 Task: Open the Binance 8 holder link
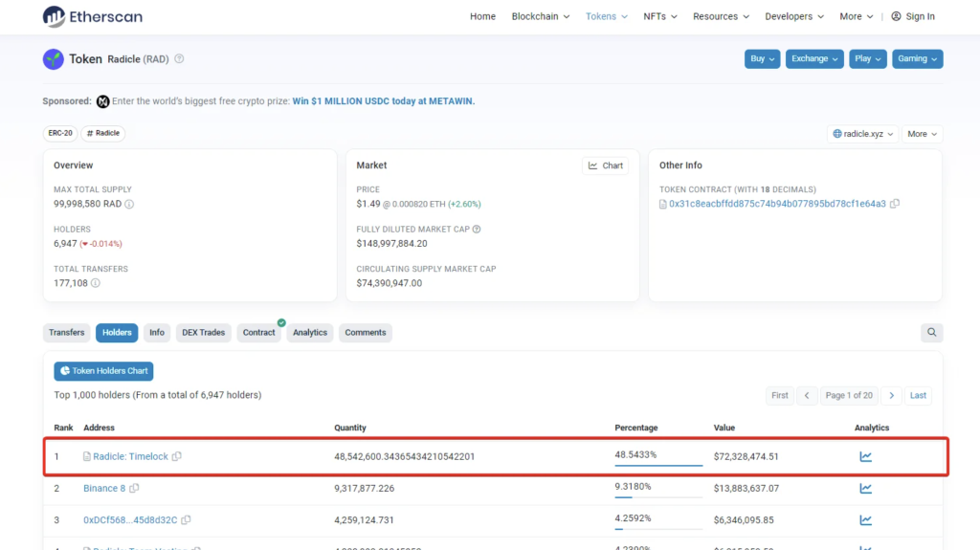tap(104, 488)
